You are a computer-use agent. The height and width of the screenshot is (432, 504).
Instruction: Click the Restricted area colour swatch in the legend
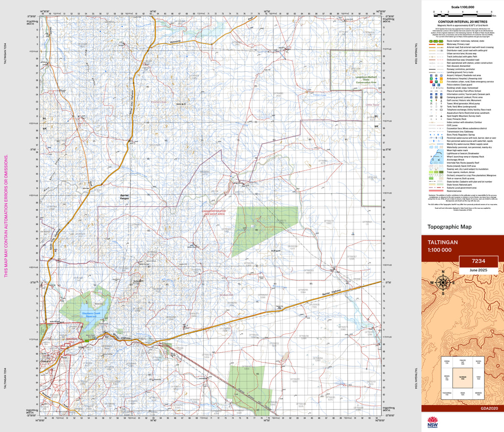436,191
